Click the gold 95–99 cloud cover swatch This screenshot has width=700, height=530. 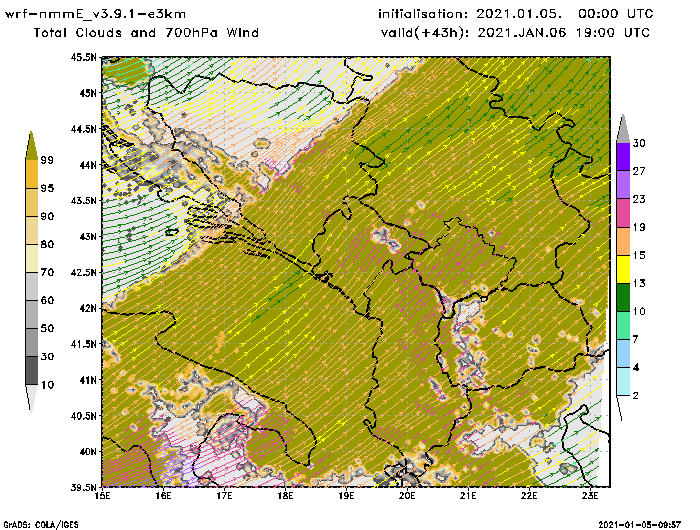(x=31, y=174)
